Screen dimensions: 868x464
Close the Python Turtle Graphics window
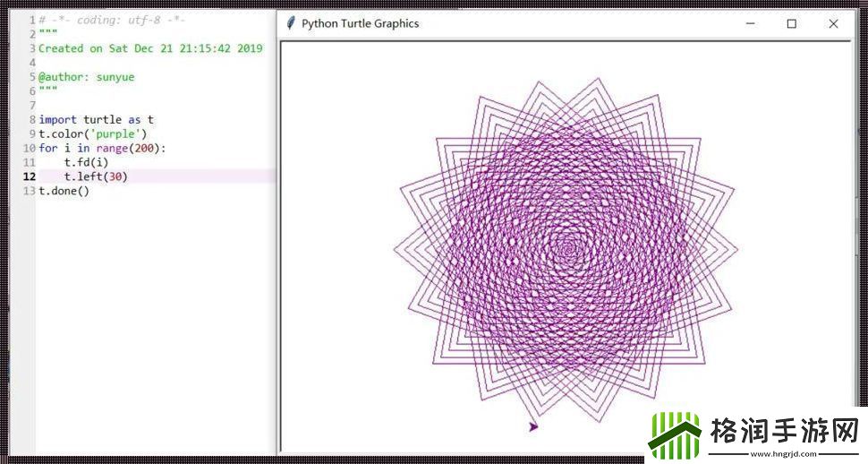tap(833, 24)
